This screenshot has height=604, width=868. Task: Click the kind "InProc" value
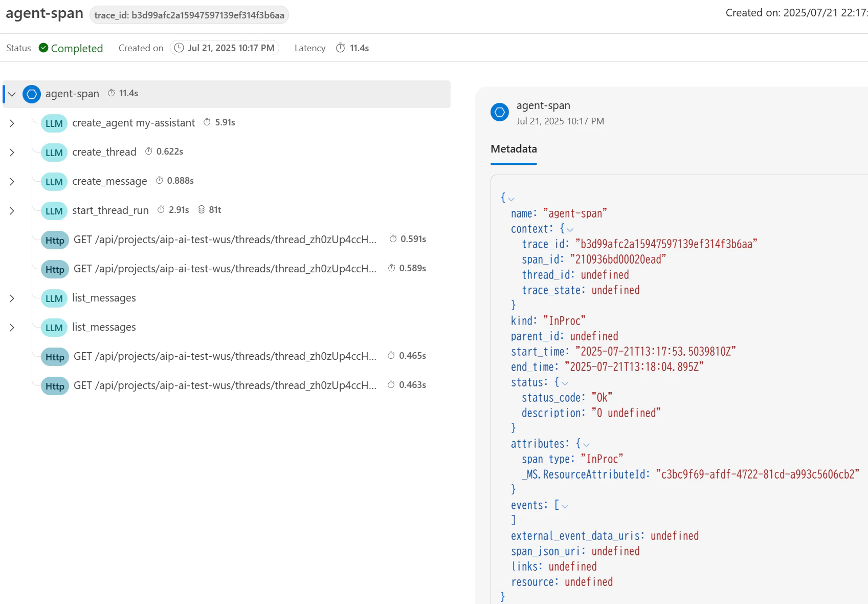click(x=564, y=321)
